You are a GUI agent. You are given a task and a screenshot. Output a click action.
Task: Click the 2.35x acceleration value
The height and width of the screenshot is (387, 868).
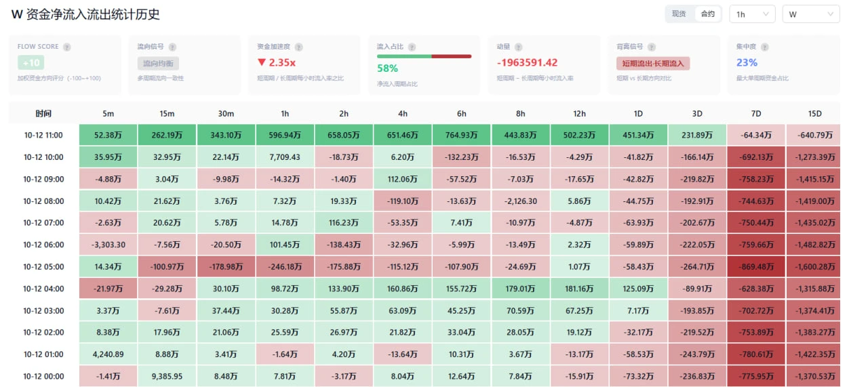[276, 62]
